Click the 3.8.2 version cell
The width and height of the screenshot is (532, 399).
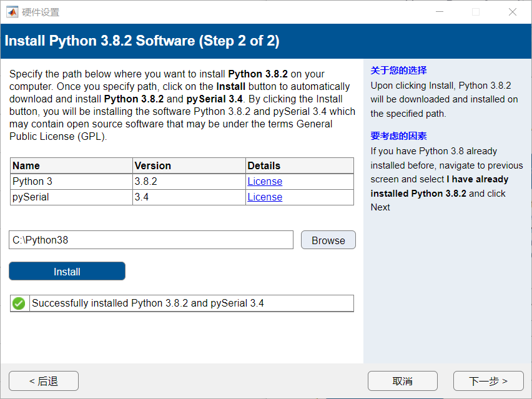pos(145,182)
